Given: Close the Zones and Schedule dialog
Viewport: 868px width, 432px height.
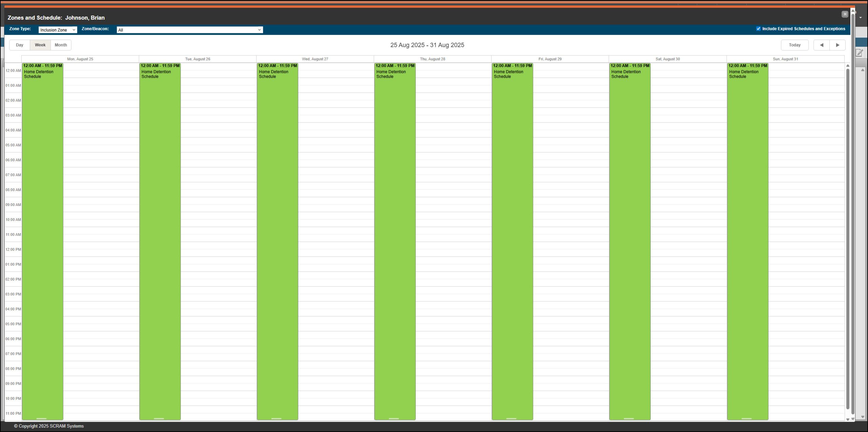Looking at the screenshot, I should click(x=845, y=14).
